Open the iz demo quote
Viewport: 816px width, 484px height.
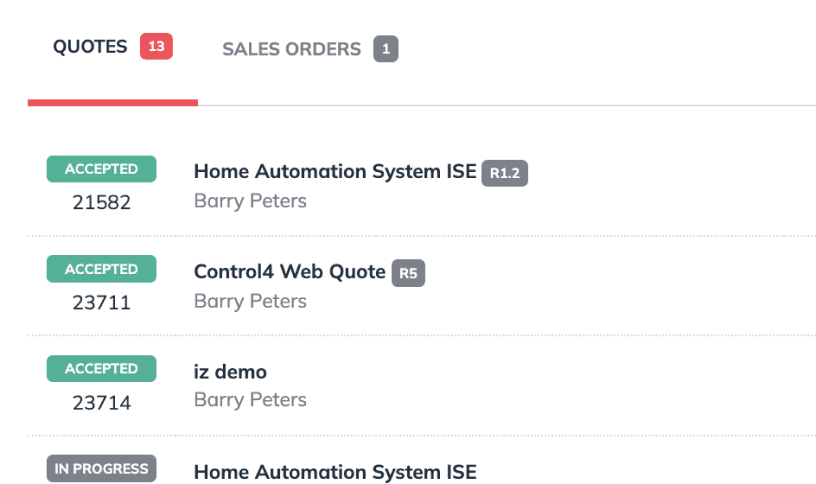coord(230,372)
